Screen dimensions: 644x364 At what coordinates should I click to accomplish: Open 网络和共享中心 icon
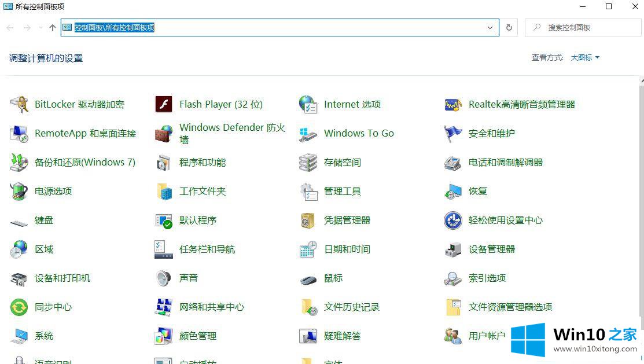[164, 307]
